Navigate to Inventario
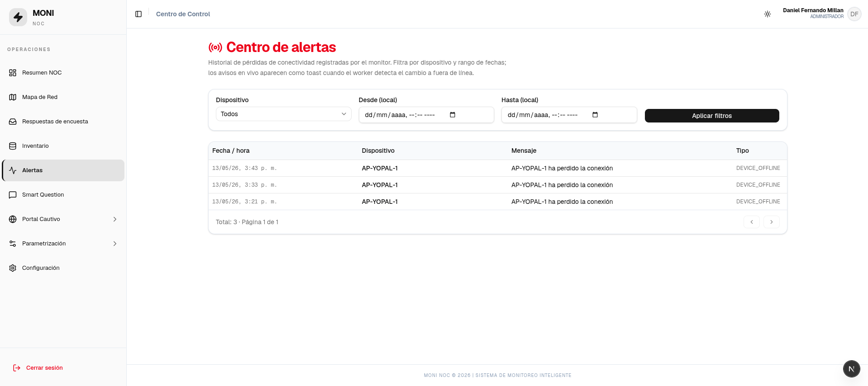 63,146
